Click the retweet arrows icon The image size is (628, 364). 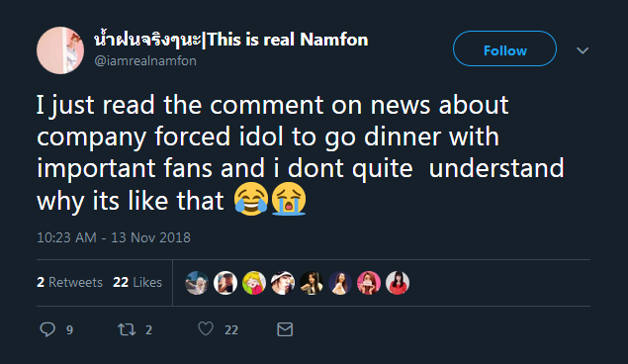pyautogui.click(x=127, y=329)
